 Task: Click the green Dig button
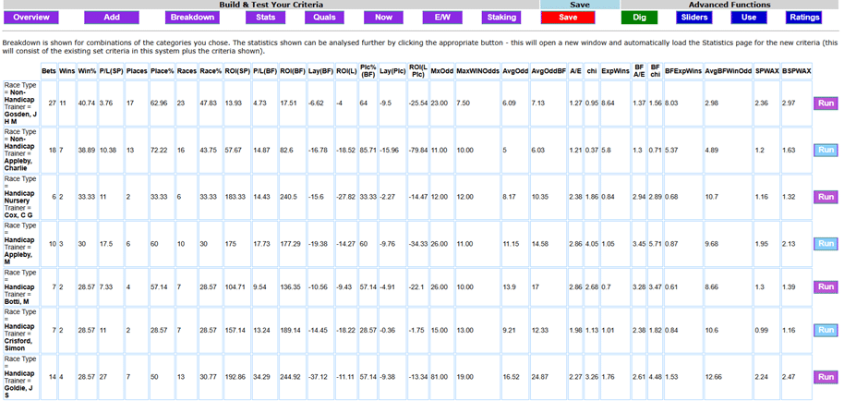(x=639, y=18)
